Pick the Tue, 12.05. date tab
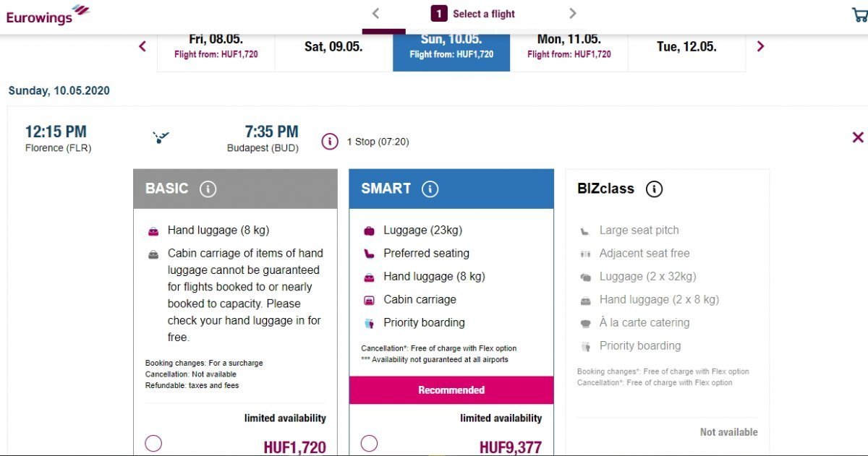The height and width of the screenshot is (456, 868). [x=686, y=47]
